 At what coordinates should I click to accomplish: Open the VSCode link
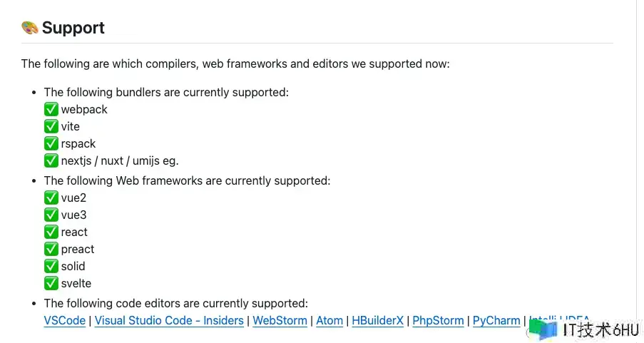pyautogui.click(x=64, y=320)
